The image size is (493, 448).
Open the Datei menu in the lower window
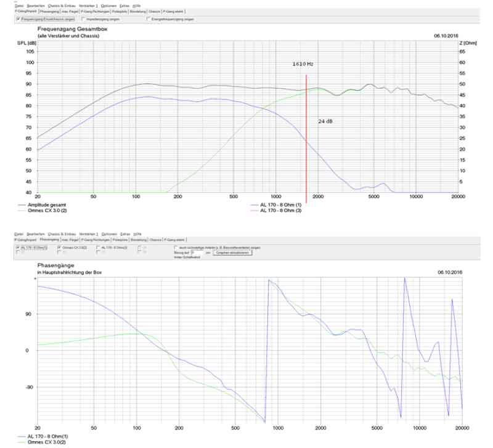[x=19, y=234]
